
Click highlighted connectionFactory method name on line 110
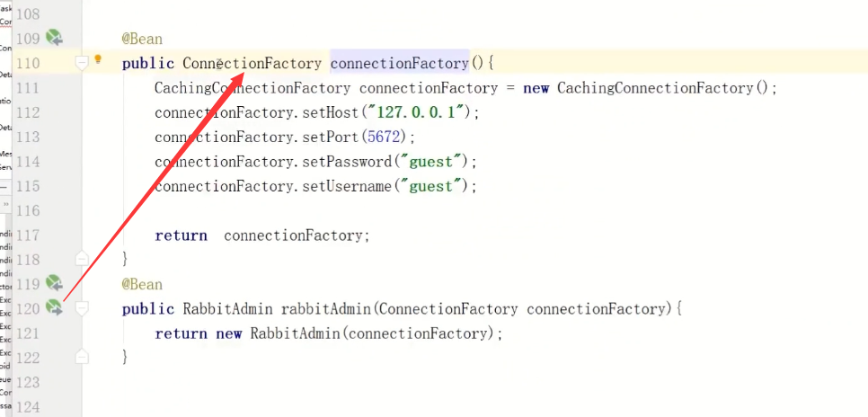point(400,64)
